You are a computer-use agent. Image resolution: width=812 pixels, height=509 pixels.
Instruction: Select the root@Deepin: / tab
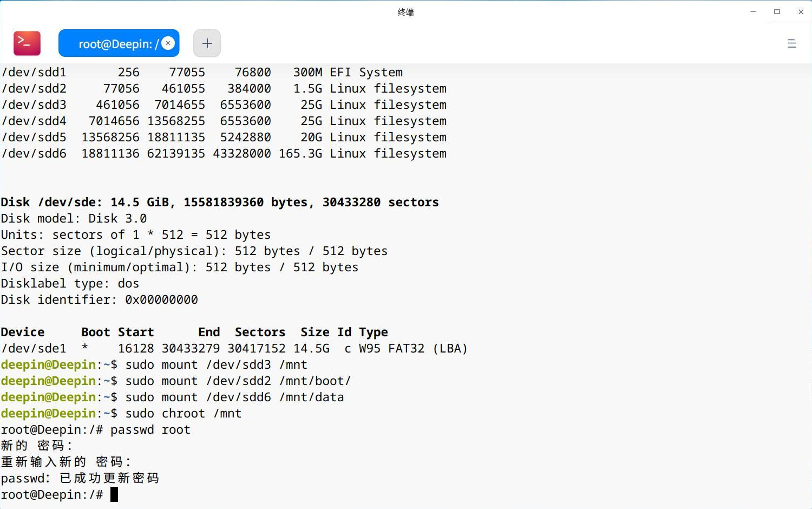(119, 43)
